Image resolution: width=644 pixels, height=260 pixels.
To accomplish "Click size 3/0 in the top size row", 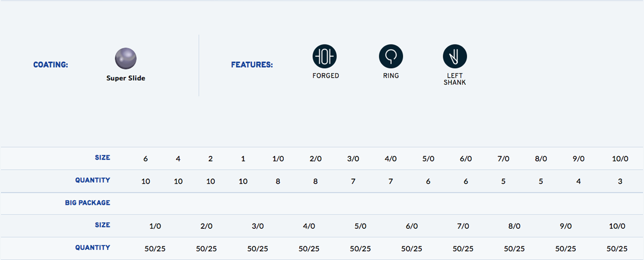I will pyautogui.click(x=353, y=159).
